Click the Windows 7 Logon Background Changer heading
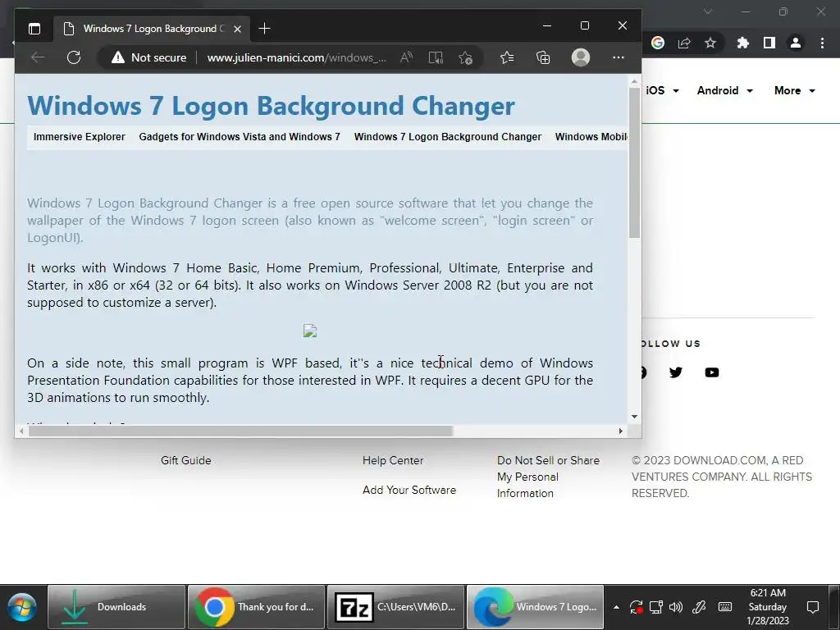The height and width of the screenshot is (630, 840). pos(271,106)
